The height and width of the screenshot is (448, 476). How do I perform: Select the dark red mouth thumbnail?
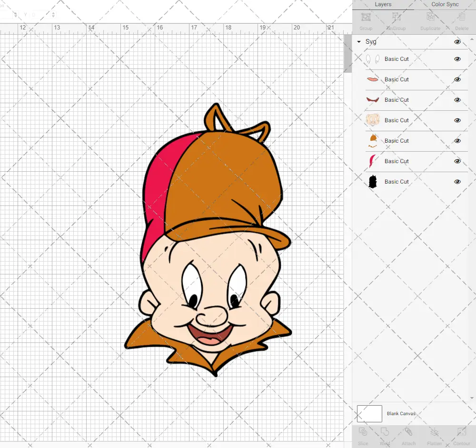(373, 100)
